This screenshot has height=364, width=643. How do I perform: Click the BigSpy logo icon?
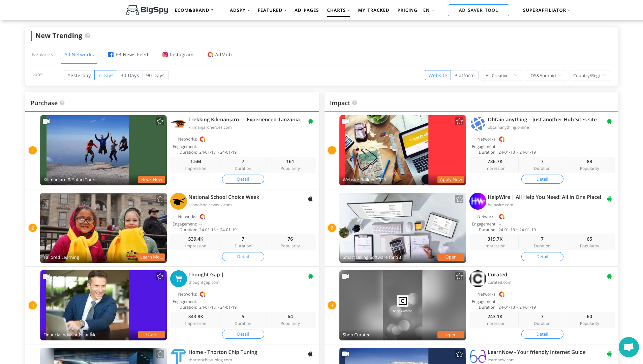pyautogui.click(x=132, y=10)
